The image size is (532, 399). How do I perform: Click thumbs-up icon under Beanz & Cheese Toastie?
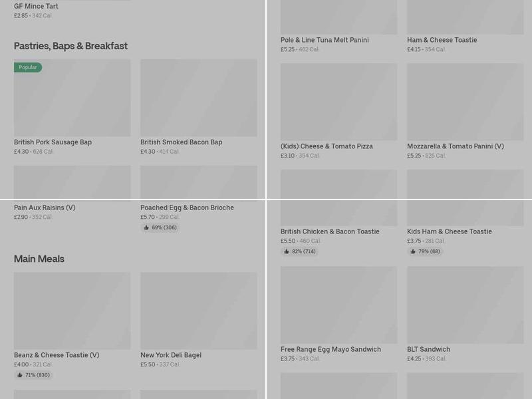(20, 375)
